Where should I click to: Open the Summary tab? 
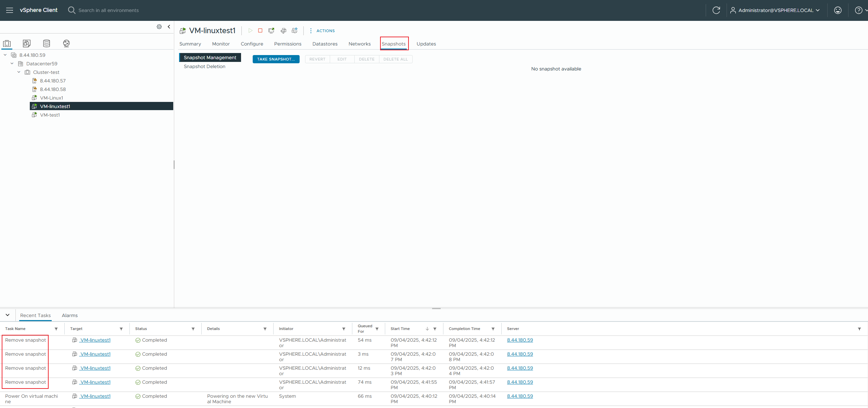190,44
